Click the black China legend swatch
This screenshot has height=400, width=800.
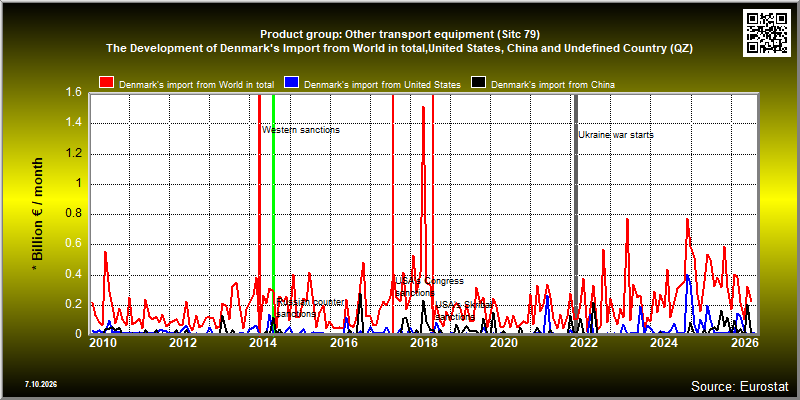click(479, 83)
